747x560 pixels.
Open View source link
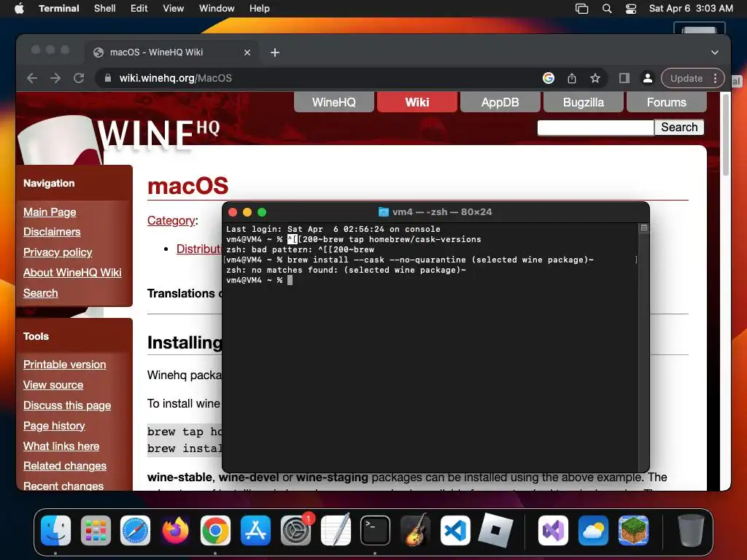[53, 385]
